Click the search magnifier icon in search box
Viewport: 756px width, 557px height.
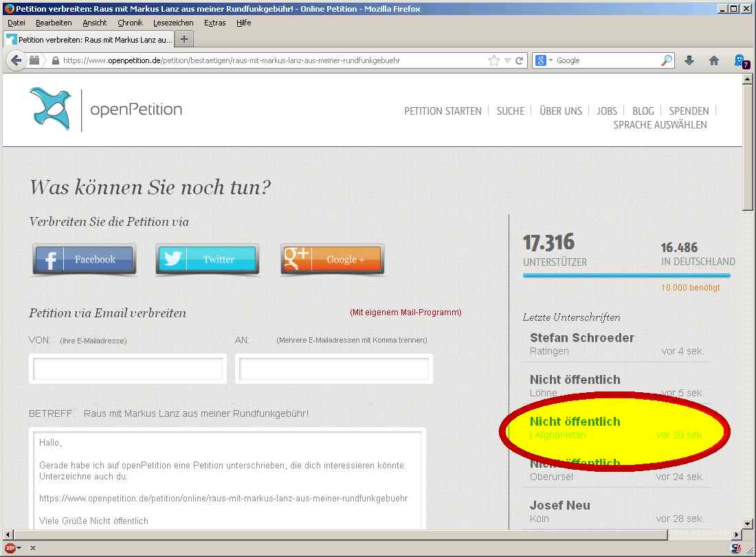pyautogui.click(x=666, y=60)
